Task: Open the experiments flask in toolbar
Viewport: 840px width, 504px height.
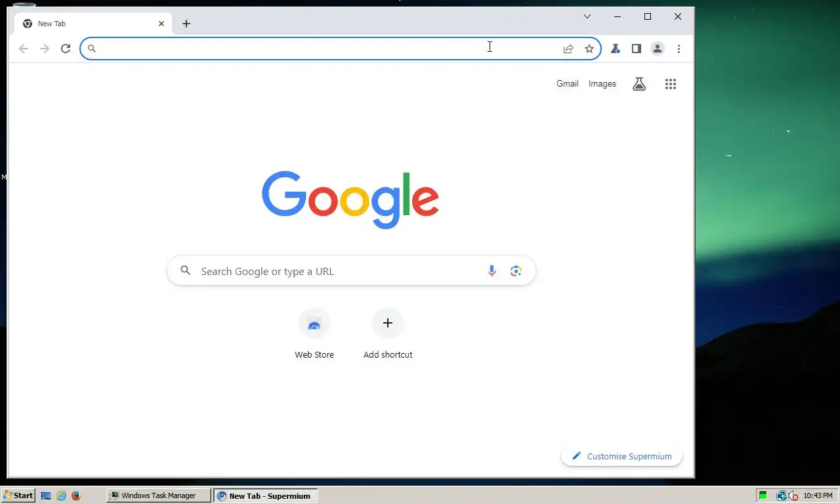Action: [616, 49]
